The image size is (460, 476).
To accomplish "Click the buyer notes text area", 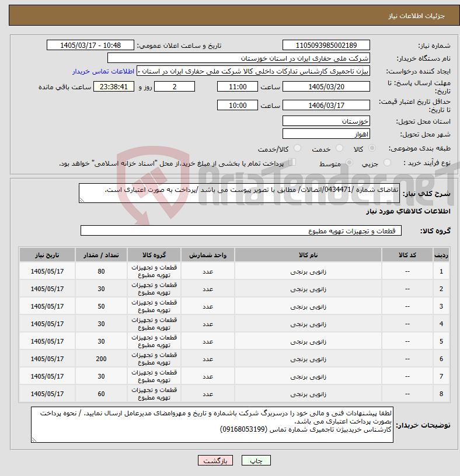I will pos(212,425).
